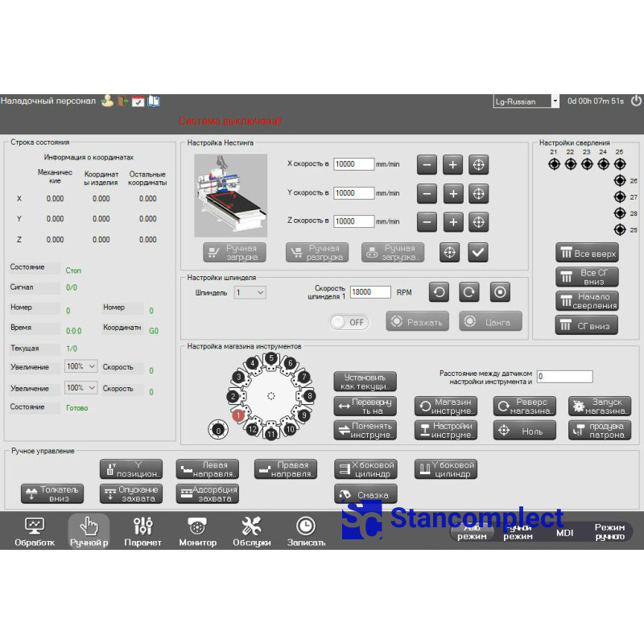Open the Lg-Russian language dropdown
Image resolution: width=644 pixels, height=644 pixels.
pyautogui.click(x=526, y=101)
